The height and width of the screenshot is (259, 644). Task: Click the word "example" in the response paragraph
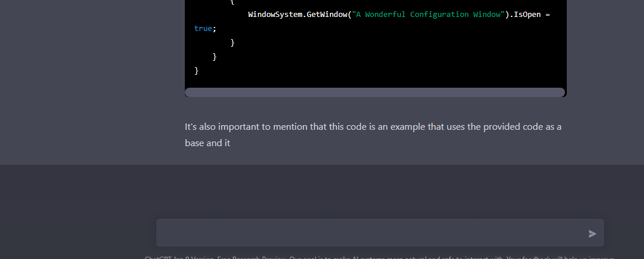pyautogui.click(x=408, y=126)
